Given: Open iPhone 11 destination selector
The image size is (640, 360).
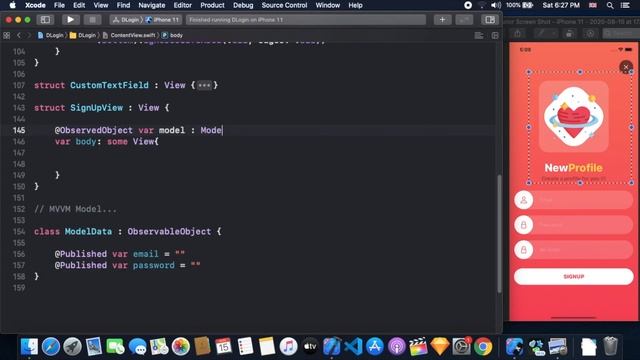Looking at the screenshot, I should click(162, 20).
